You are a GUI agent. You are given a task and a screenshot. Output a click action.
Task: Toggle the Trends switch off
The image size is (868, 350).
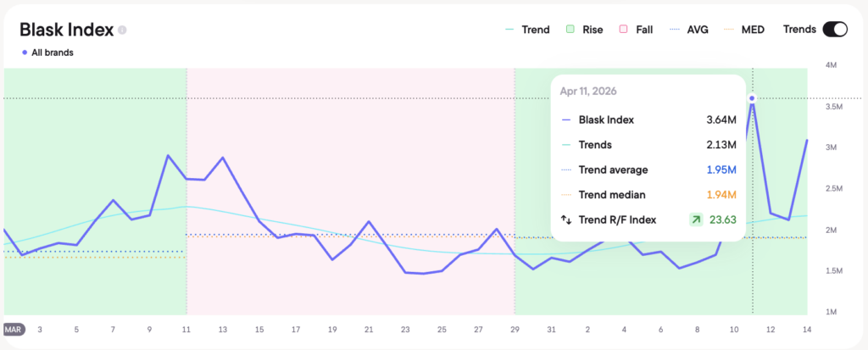[834, 30]
